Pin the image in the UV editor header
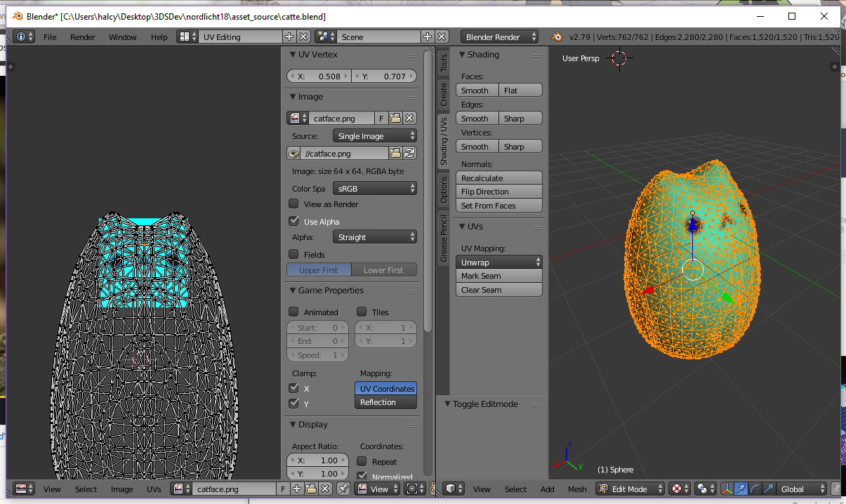 coord(343,489)
